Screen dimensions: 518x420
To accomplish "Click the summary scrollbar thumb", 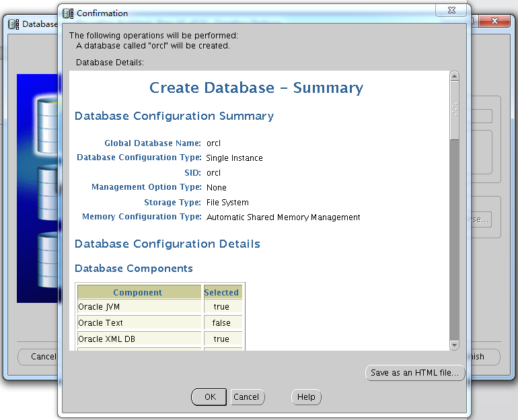I will click(x=455, y=110).
